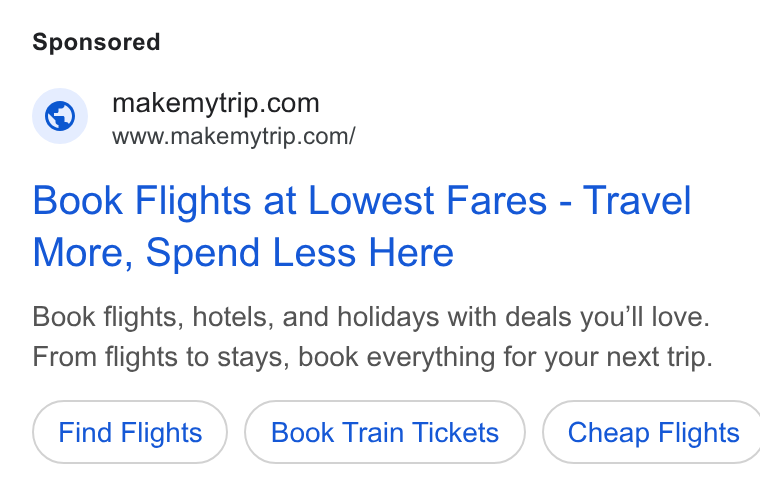This screenshot has width=760, height=496.
Task: Open the makemytrip.com site name
Action: (x=216, y=103)
